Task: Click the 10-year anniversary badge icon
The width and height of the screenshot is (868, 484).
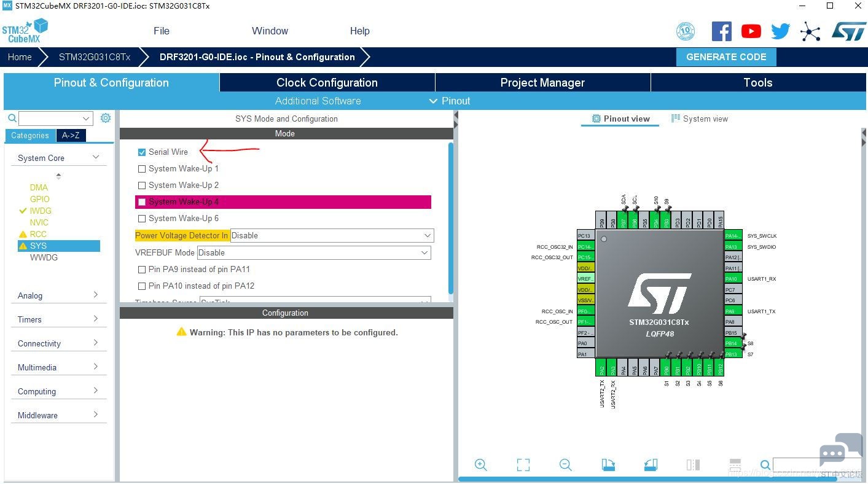Action: (x=686, y=31)
